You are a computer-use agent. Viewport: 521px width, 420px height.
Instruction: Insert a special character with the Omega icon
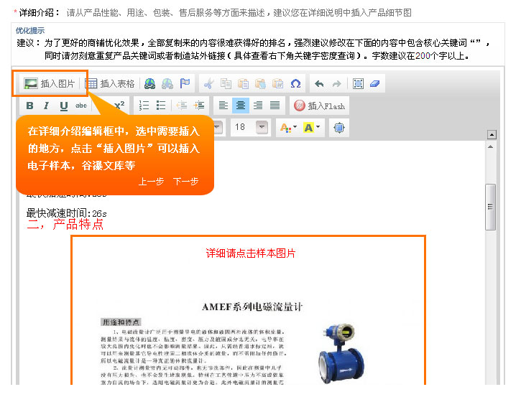[295, 83]
